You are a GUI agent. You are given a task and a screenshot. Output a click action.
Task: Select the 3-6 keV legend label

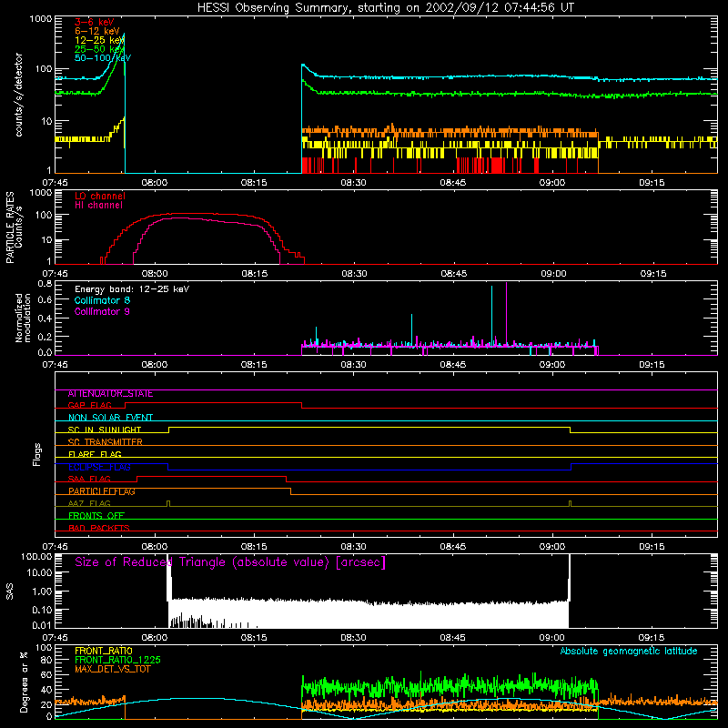point(95,22)
